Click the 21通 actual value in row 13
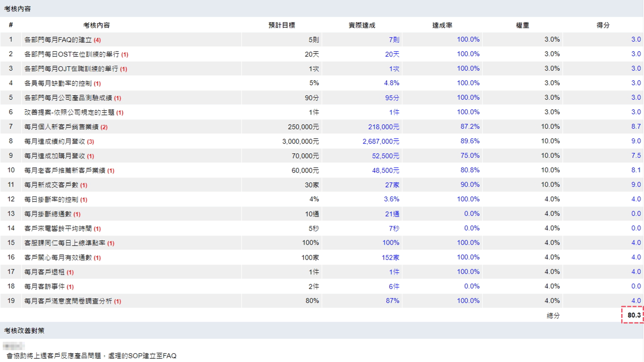 (x=392, y=214)
